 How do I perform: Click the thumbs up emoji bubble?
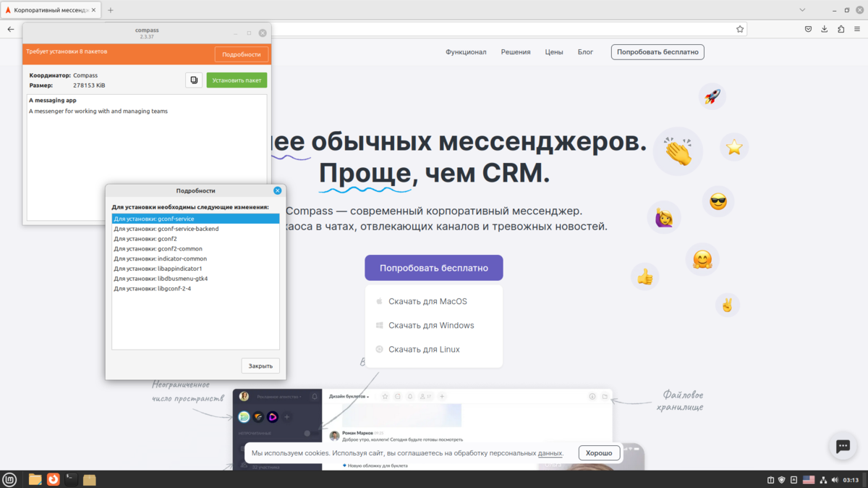tap(644, 277)
